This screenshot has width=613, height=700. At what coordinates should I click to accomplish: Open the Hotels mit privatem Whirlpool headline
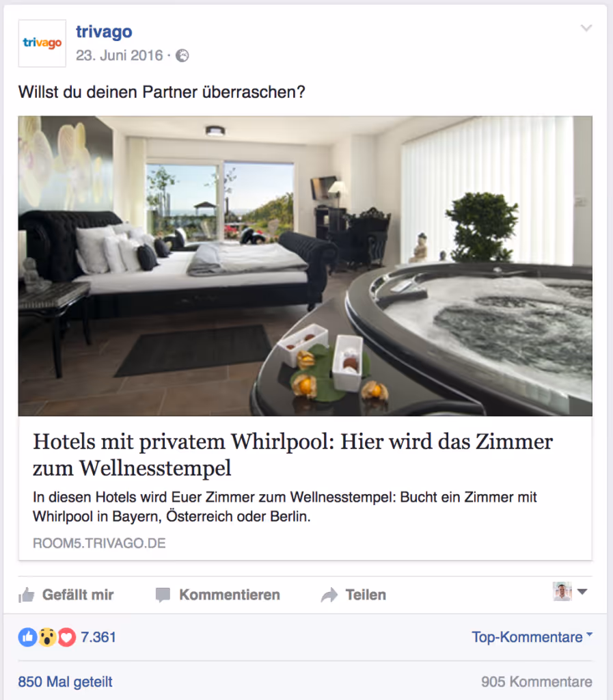pos(292,455)
